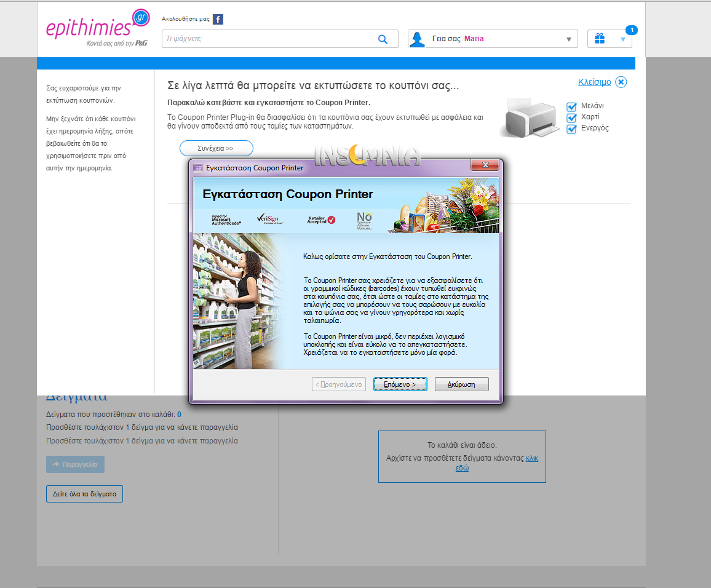Click the Κλείσιμο link

click(595, 82)
